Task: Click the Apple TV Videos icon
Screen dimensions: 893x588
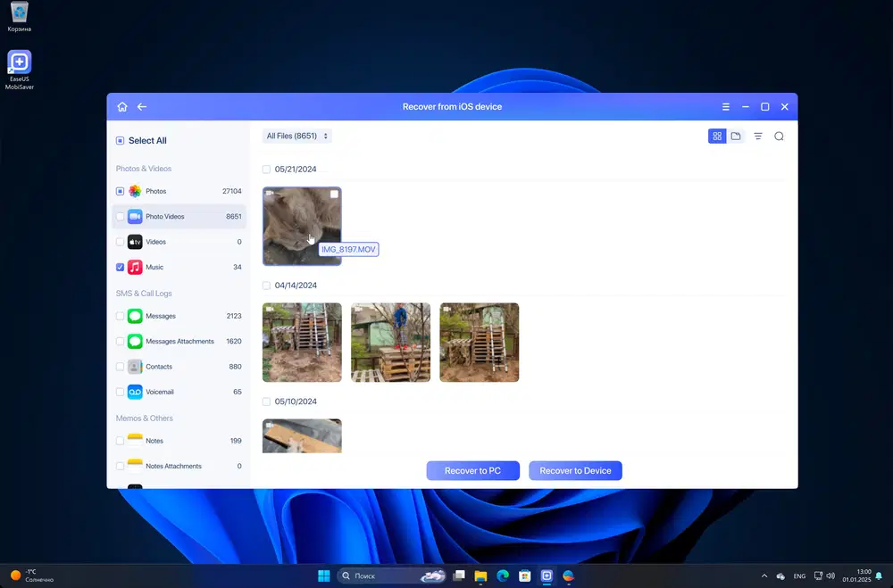Action: 135,242
